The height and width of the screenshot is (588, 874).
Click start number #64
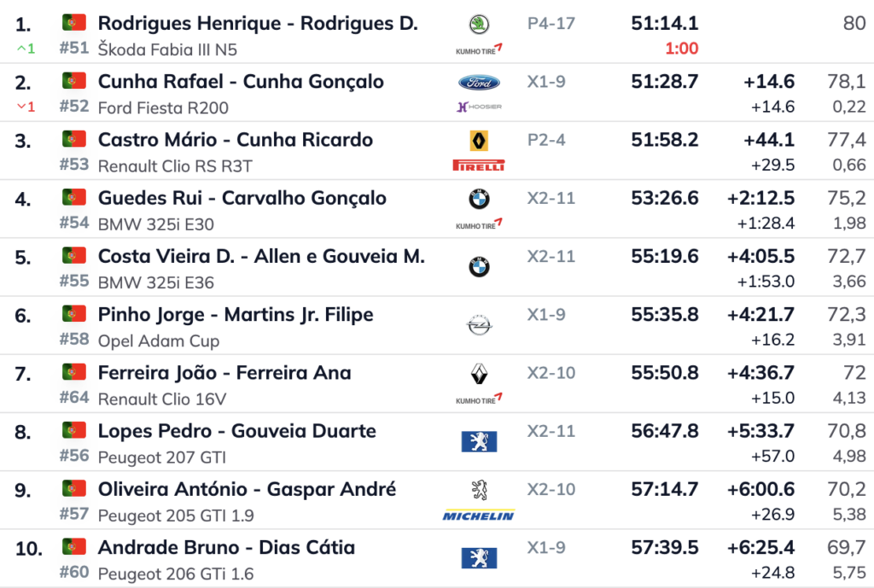74,398
